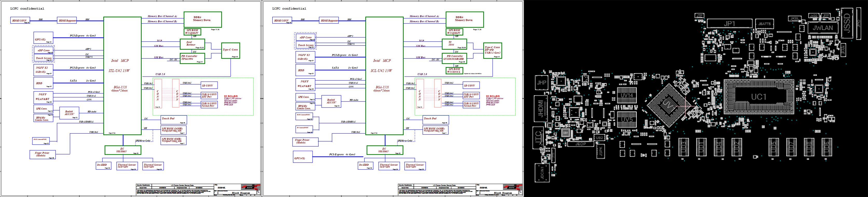868x197 pixels.
Task: Select the GPU(4X) block in ITL-U42 diagram
Action: 43,38
